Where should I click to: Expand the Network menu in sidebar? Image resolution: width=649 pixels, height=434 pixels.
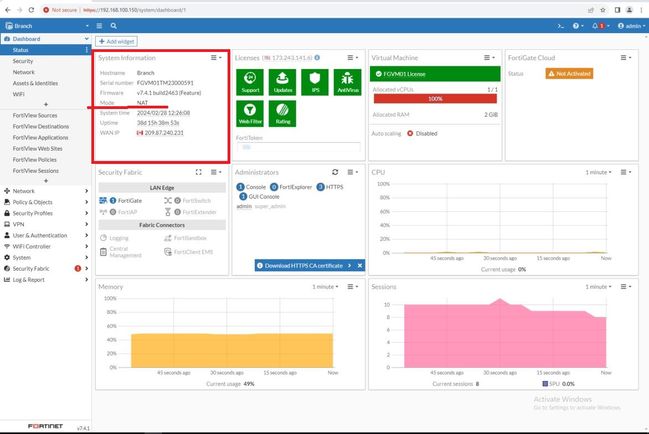pyautogui.click(x=46, y=191)
